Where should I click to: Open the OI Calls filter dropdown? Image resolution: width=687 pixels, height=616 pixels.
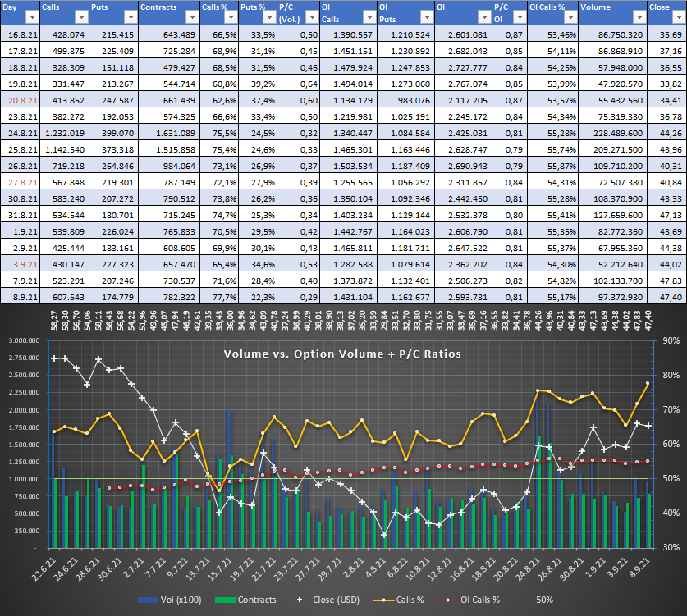coord(370,17)
